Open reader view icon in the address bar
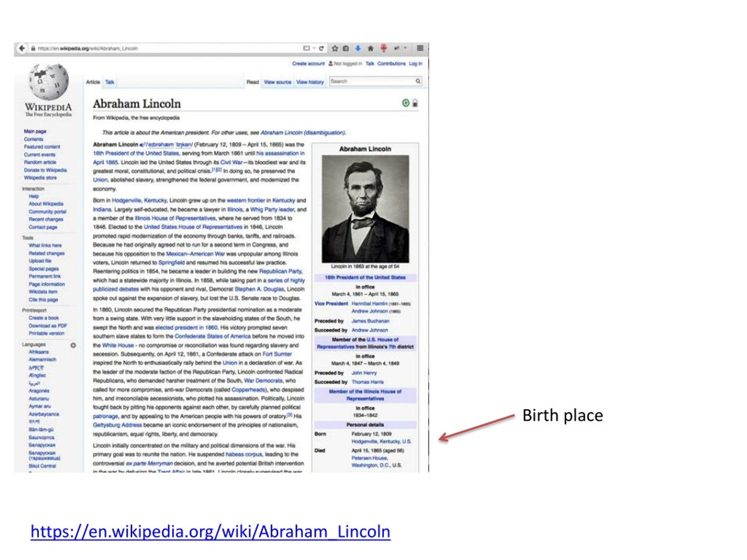 point(306,48)
